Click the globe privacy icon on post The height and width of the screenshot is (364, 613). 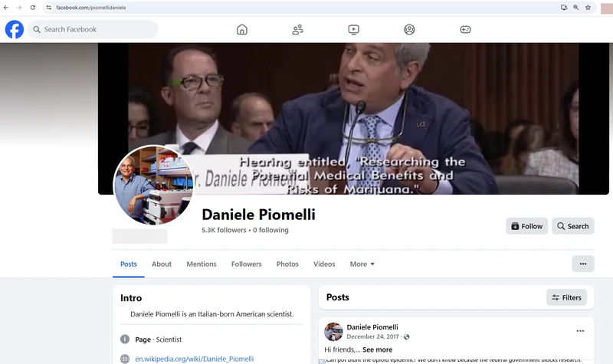point(407,336)
